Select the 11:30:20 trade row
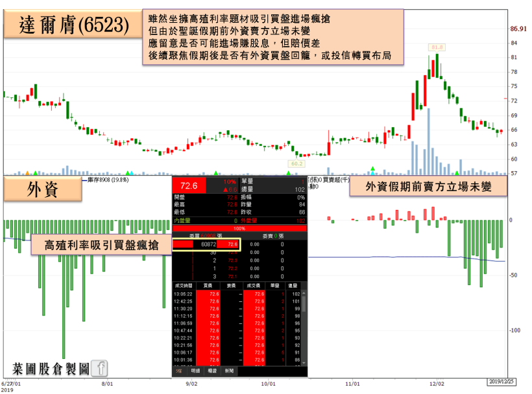 pos(237,308)
